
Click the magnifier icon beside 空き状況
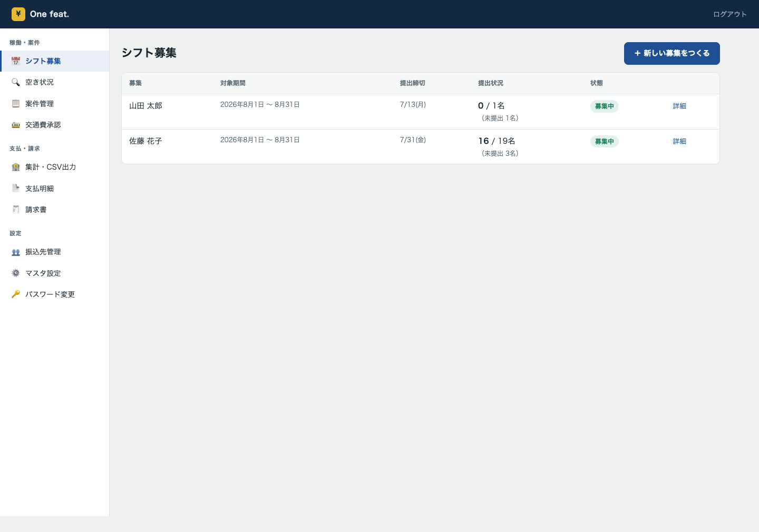pyautogui.click(x=16, y=82)
